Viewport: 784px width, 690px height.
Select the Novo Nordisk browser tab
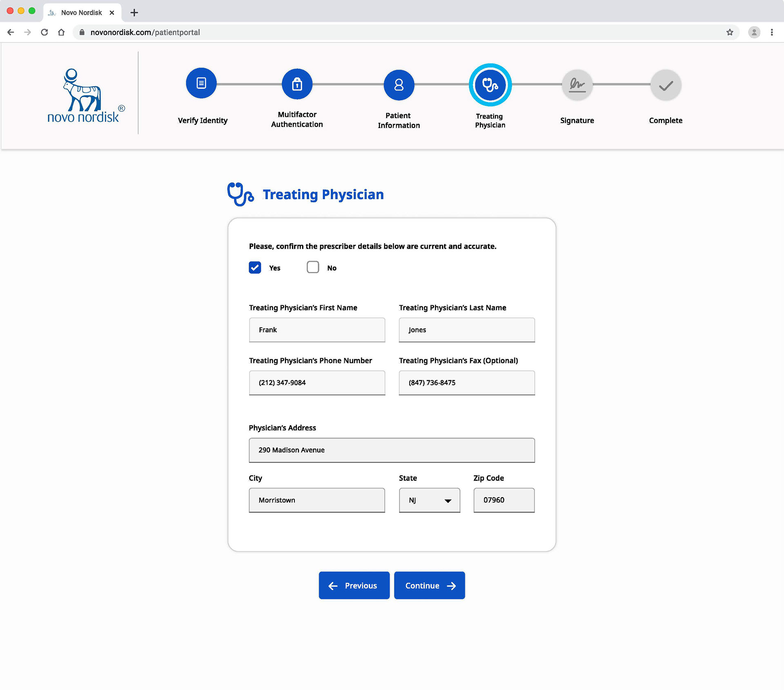click(x=81, y=13)
